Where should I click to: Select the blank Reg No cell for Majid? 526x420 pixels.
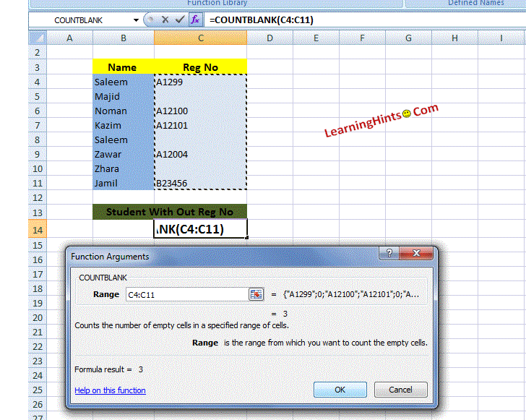click(201, 96)
